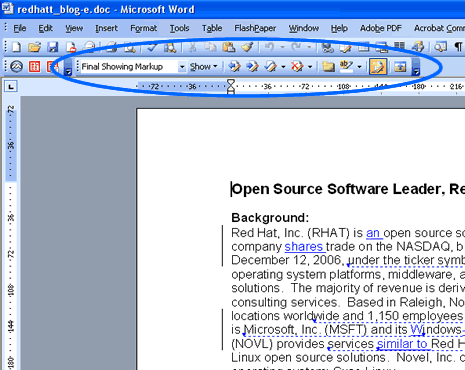Click the inserted text "similar to"
This screenshot has width=465, height=370.
tap(402, 344)
